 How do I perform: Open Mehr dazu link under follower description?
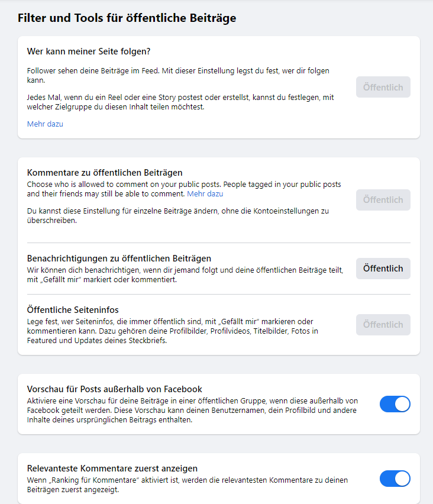click(x=45, y=124)
